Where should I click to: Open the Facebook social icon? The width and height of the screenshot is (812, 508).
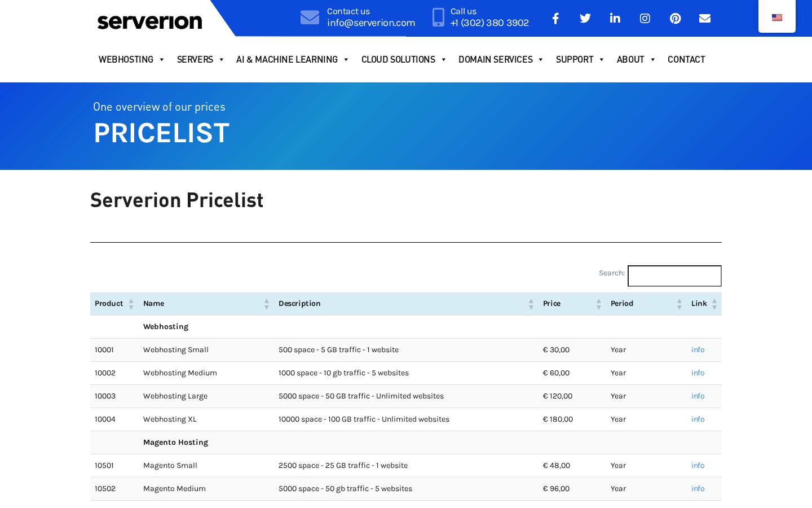555,19
